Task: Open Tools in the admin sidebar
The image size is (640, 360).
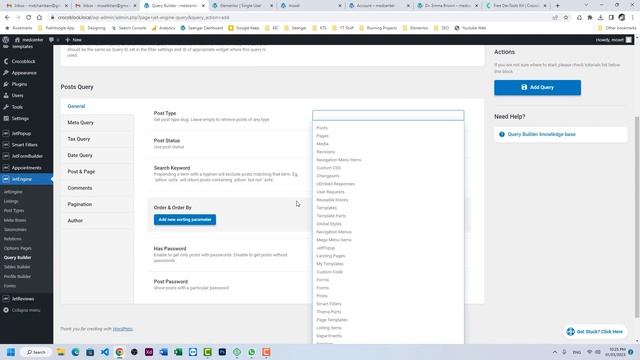Action: tap(17, 107)
